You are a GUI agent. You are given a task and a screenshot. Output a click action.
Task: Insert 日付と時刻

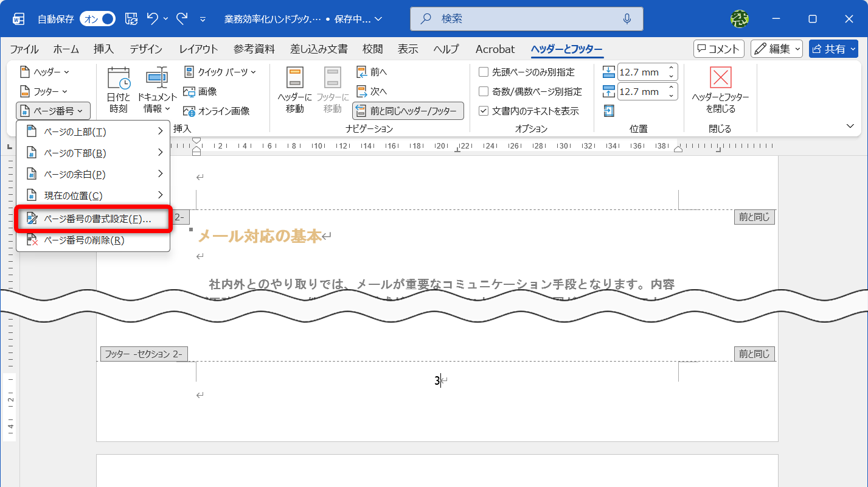click(x=119, y=90)
